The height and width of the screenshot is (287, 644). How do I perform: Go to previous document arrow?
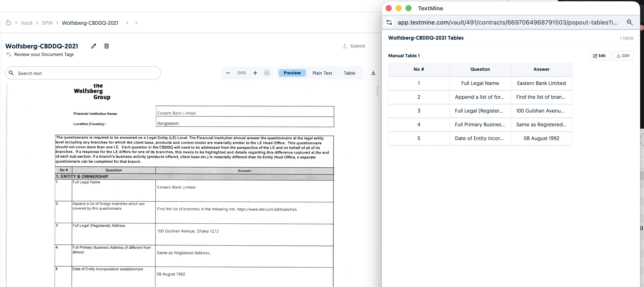[127, 23]
